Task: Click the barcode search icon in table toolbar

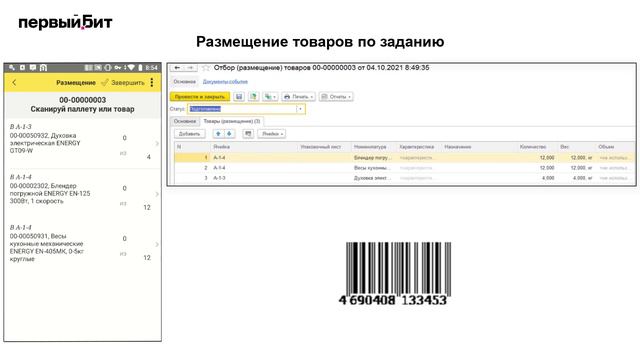Action: [248, 134]
